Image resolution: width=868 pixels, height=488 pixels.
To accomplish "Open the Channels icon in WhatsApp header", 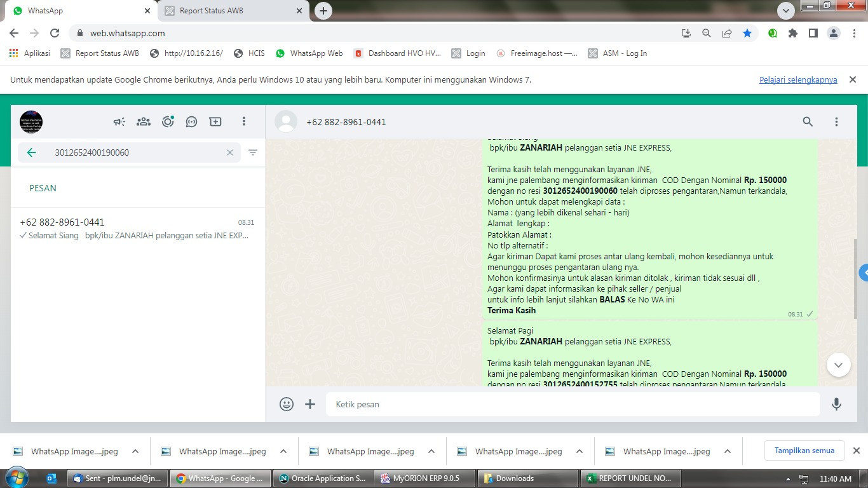I will click(x=191, y=121).
